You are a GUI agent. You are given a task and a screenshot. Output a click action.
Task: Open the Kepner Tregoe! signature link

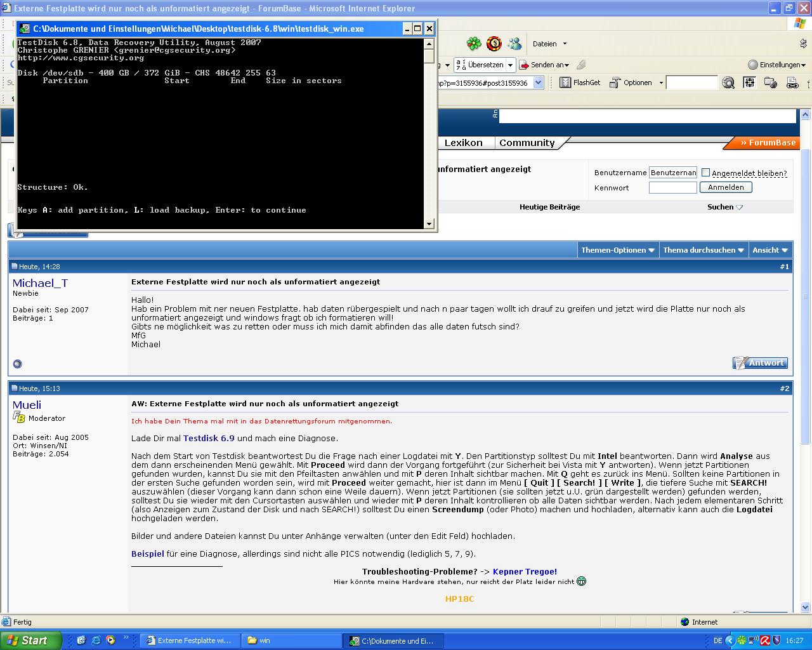525,571
